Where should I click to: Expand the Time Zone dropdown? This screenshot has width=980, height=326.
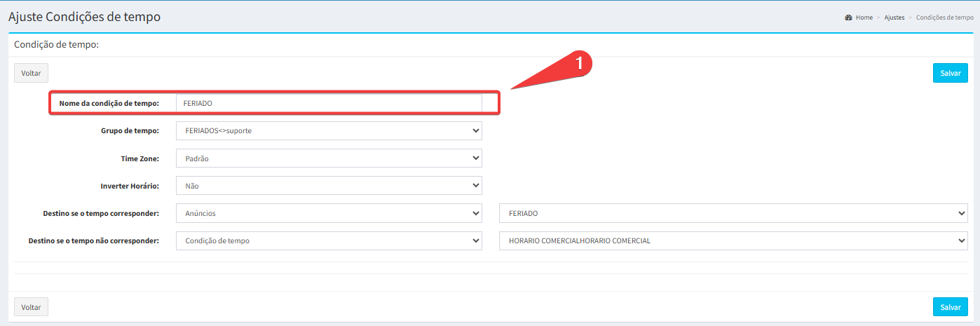(x=328, y=158)
